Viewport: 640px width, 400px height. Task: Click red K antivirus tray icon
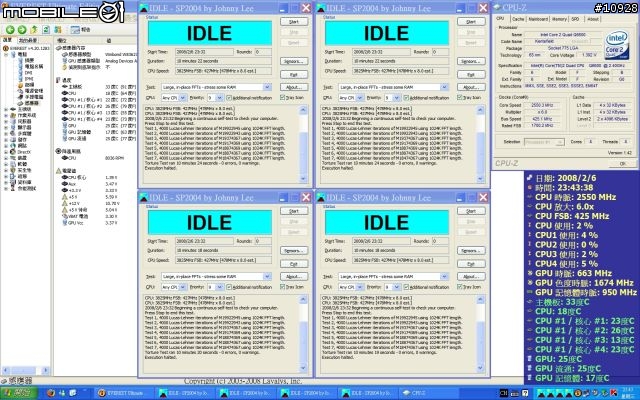click(613, 393)
